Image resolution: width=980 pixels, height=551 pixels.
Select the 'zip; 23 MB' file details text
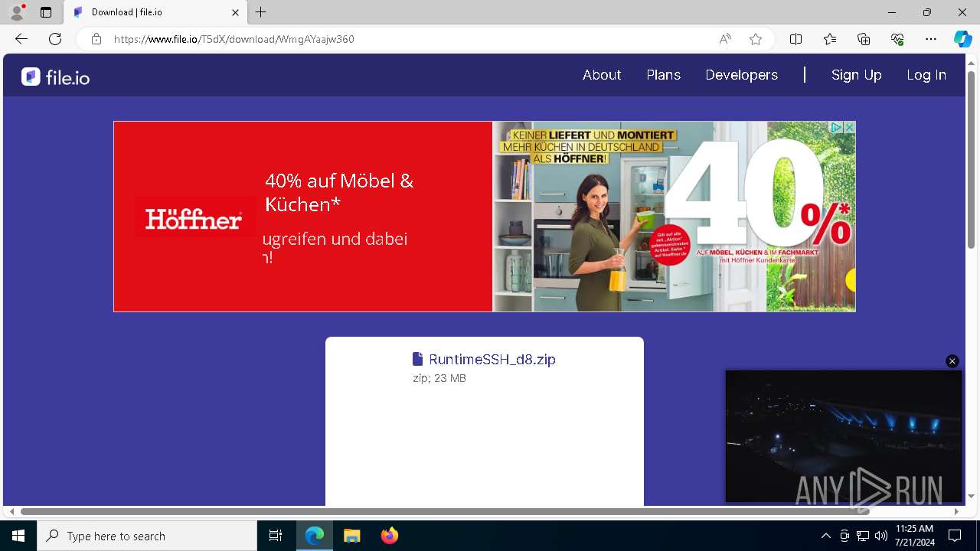click(x=439, y=378)
